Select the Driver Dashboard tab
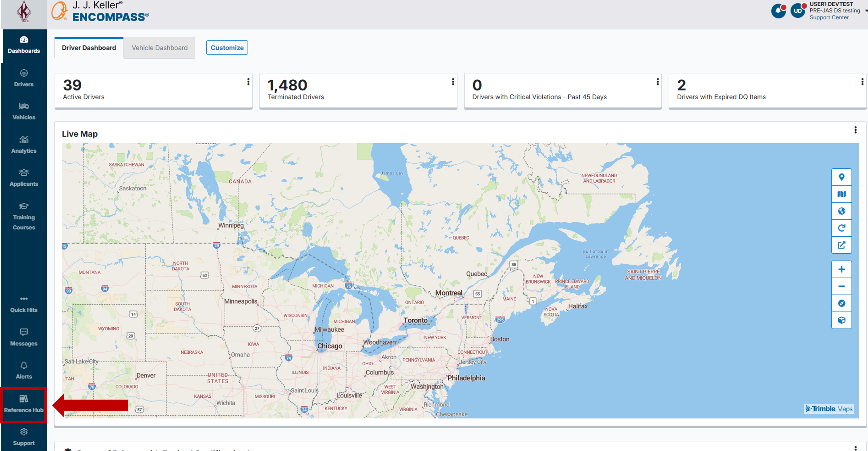Viewport: 868px width, 451px height. coord(89,48)
